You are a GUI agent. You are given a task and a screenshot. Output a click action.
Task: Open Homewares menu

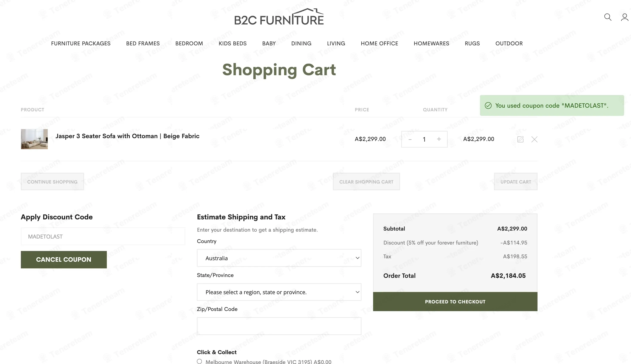pyautogui.click(x=432, y=43)
